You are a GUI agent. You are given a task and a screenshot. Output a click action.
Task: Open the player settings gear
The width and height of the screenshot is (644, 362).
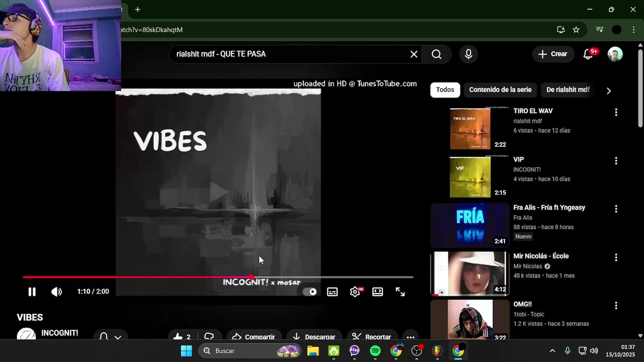355,292
